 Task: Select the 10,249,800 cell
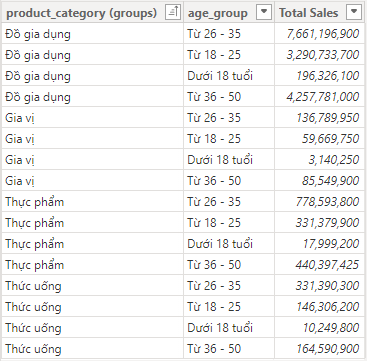click(319, 328)
